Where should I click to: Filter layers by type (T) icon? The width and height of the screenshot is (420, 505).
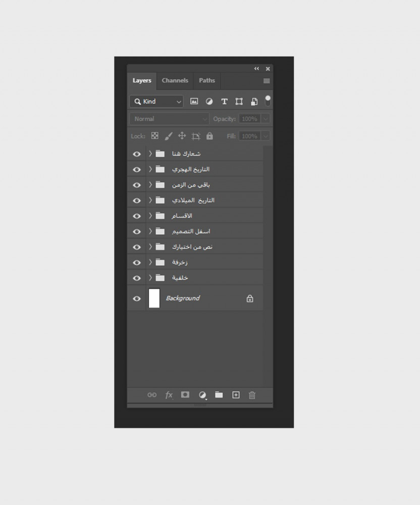[224, 102]
